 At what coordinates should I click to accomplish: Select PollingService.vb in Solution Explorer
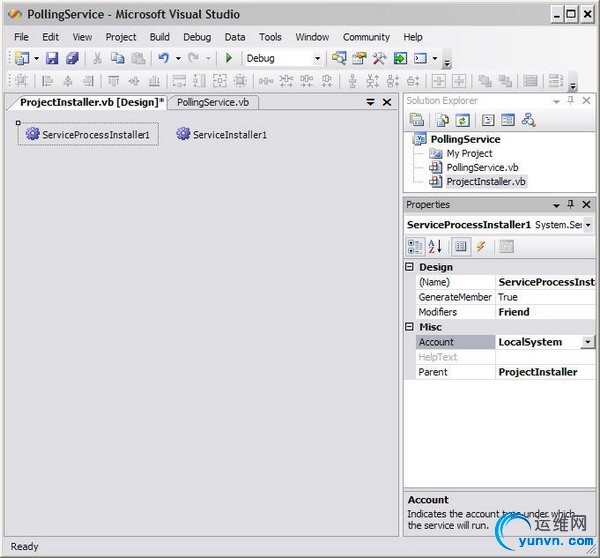tap(482, 168)
